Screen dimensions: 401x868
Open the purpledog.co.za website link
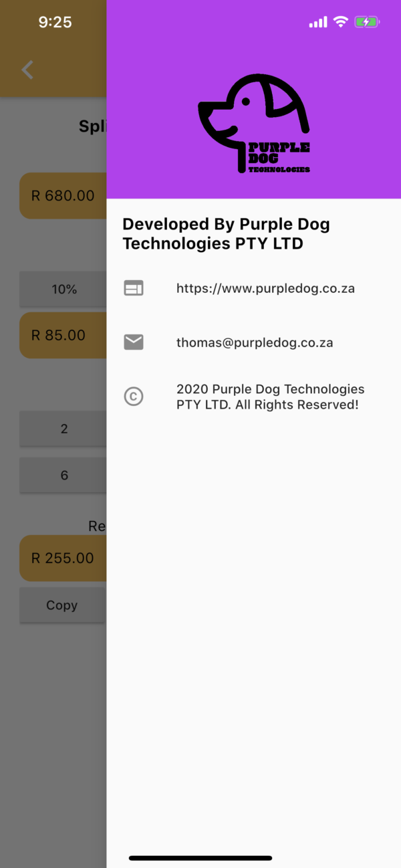(265, 289)
